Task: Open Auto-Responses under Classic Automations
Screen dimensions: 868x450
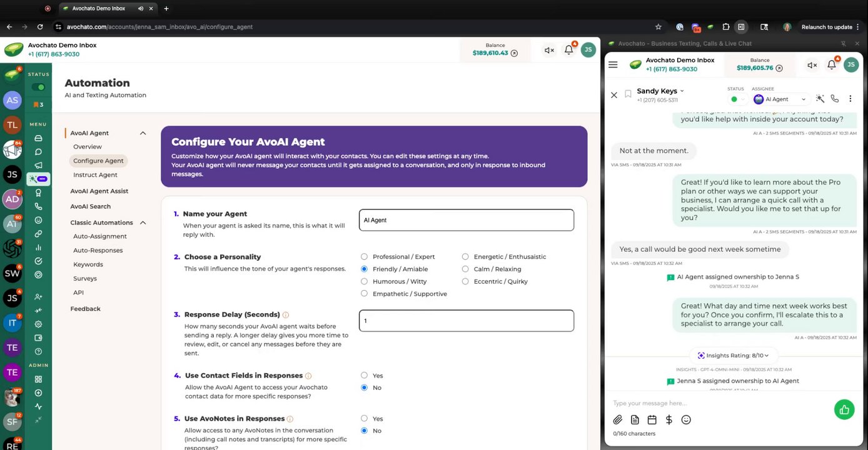Action: (x=98, y=251)
